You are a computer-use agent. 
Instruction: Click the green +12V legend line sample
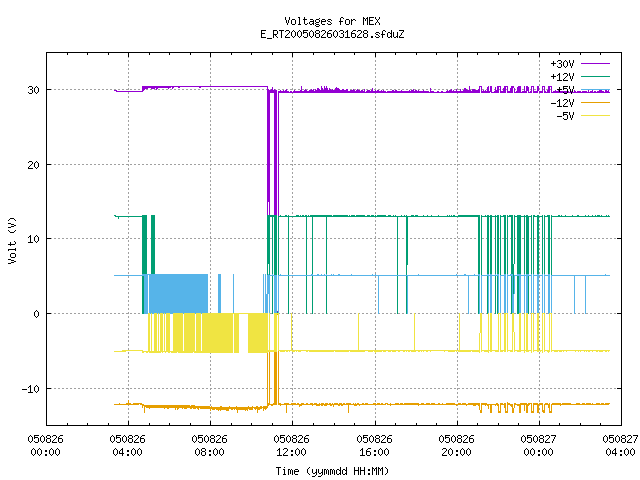point(595,76)
